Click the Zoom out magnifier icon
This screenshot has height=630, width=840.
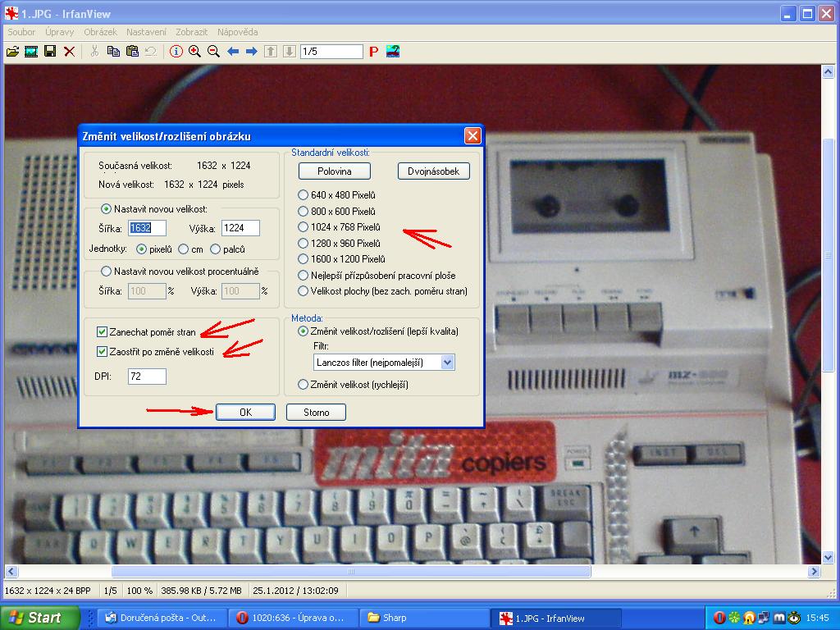213,52
